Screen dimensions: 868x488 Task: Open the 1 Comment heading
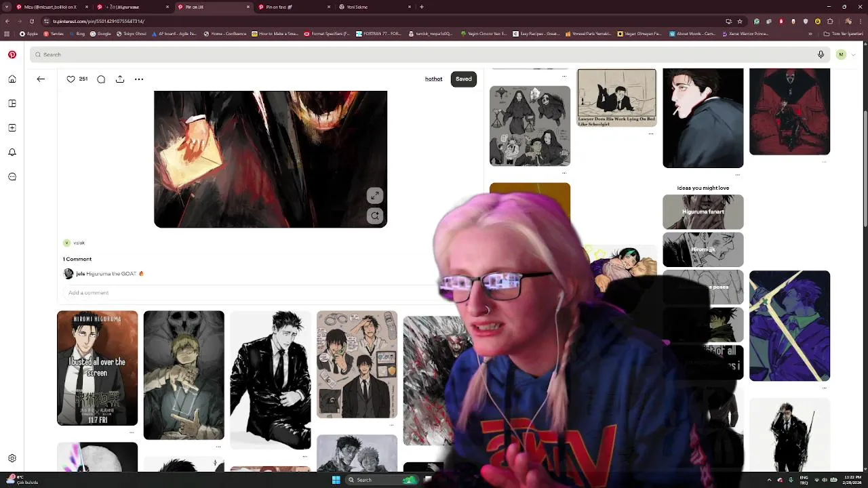pyautogui.click(x=77, y=259)
